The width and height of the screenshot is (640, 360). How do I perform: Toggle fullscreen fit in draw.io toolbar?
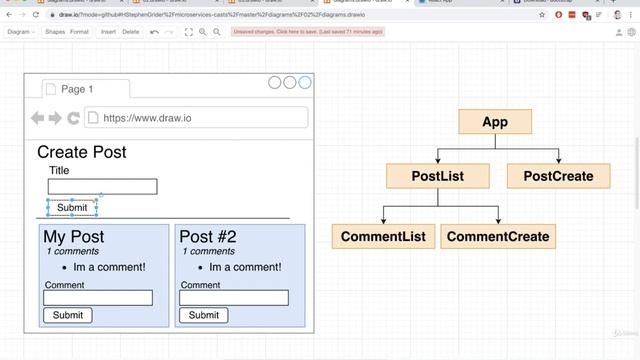[x=189, y=32]
